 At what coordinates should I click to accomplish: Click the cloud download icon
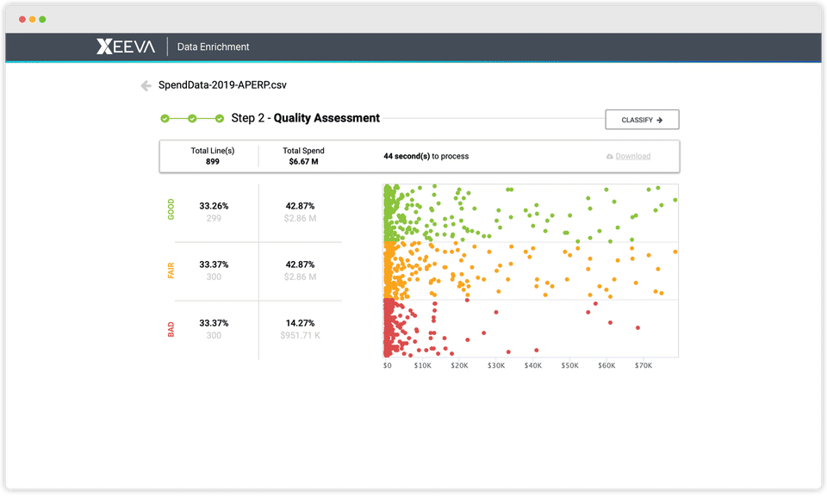point(609,157)
